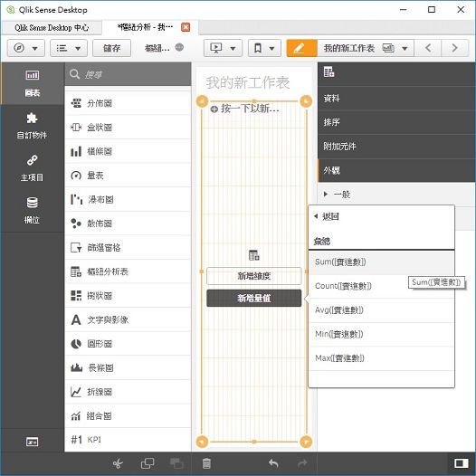Click 返回 back in measure popup
Viewport: 476px width, 476px height.
tap(327, 216)
